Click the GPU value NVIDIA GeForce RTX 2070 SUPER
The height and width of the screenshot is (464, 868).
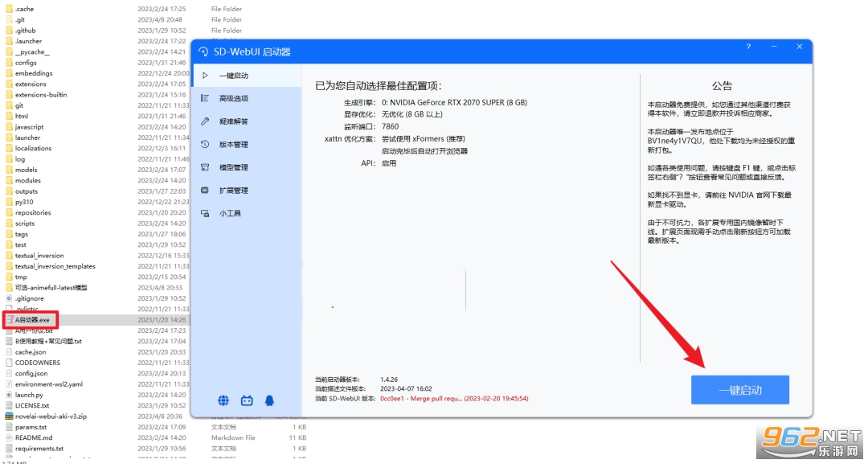[454, 102]
